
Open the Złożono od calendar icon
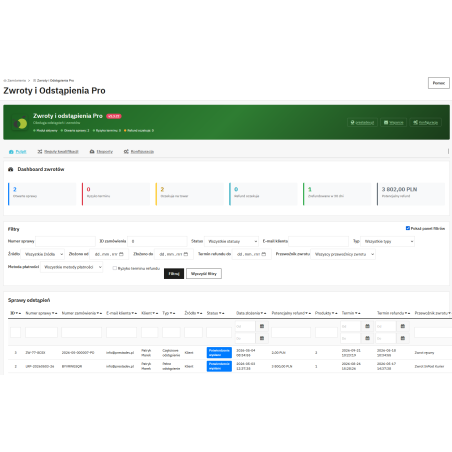tap(121, 254)
